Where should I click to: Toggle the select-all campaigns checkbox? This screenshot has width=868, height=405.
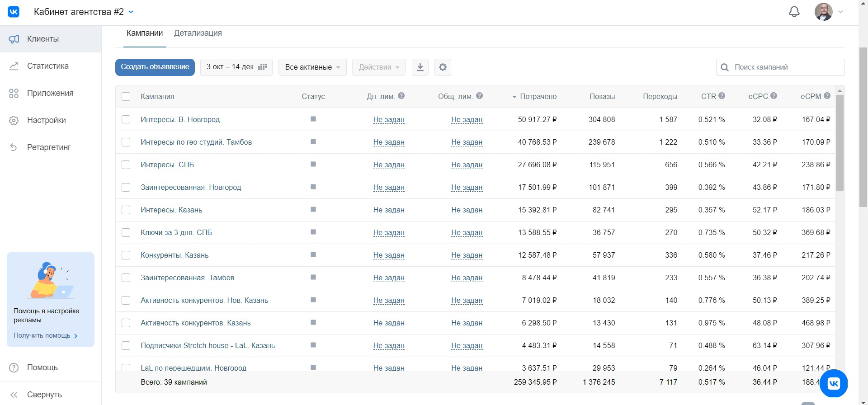[126, 96]
